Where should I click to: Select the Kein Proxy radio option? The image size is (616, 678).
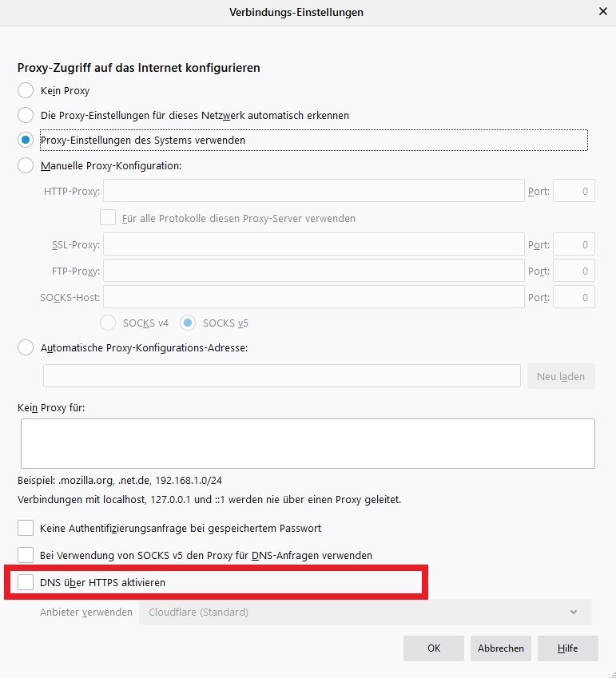(x=26, y=90)
